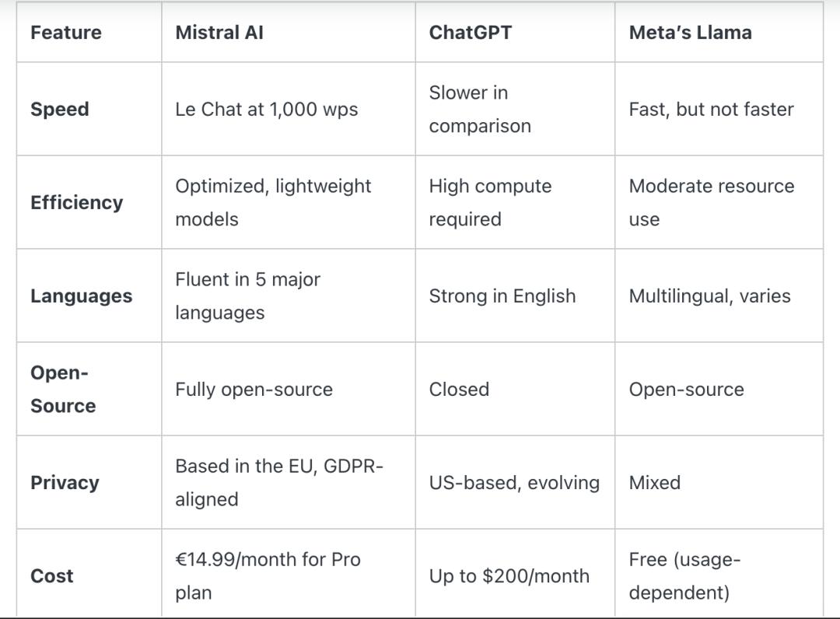The height and width of the screenshot is (619, 840).
Task: Select the 'High compute required' cell
Action: [490, 202]
